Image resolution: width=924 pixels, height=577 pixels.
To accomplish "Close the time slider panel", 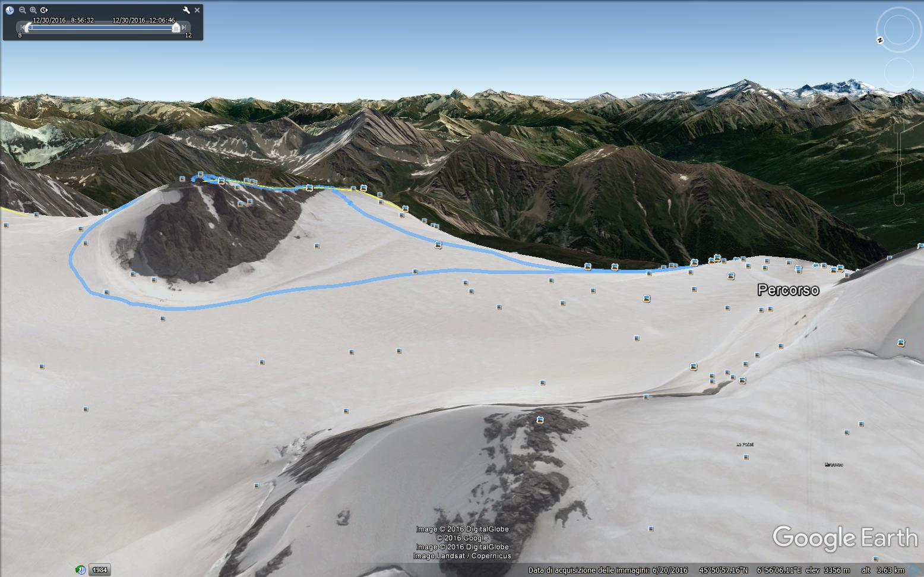I will pos(197,10).
